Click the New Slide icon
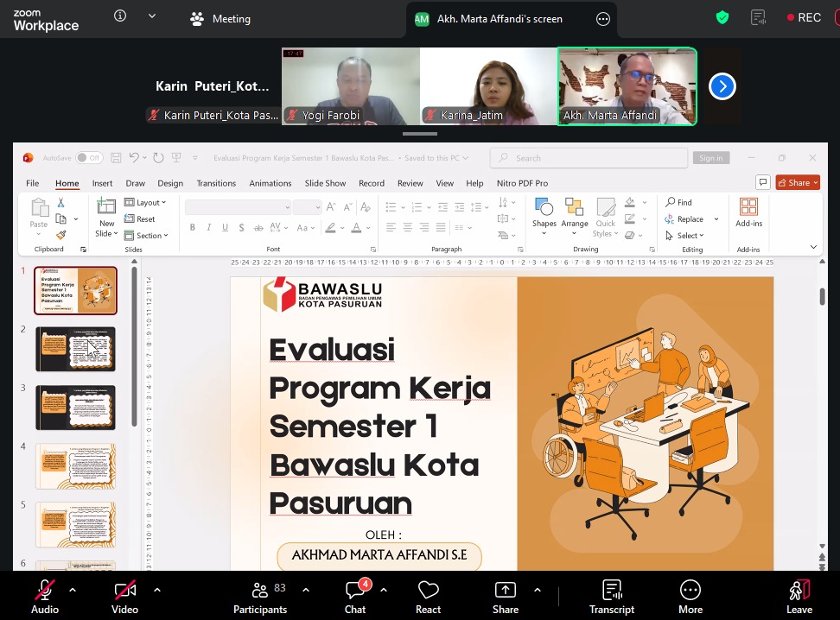 click(106, 206)
